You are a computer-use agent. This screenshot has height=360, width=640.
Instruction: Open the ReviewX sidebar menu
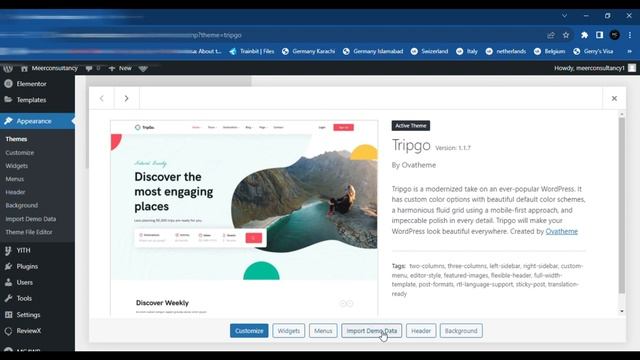click(29, 331)
